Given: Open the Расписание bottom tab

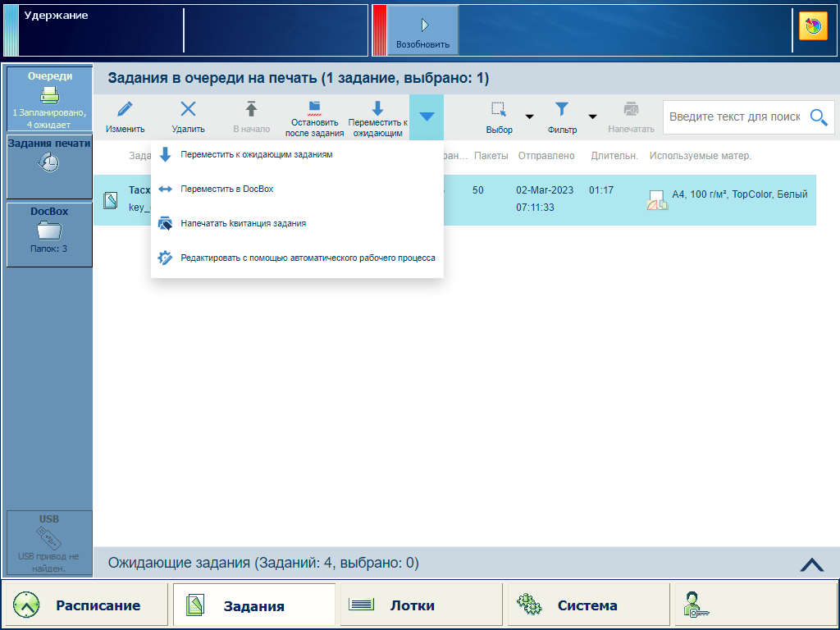Looking at the screenshot, I should 85,605.
